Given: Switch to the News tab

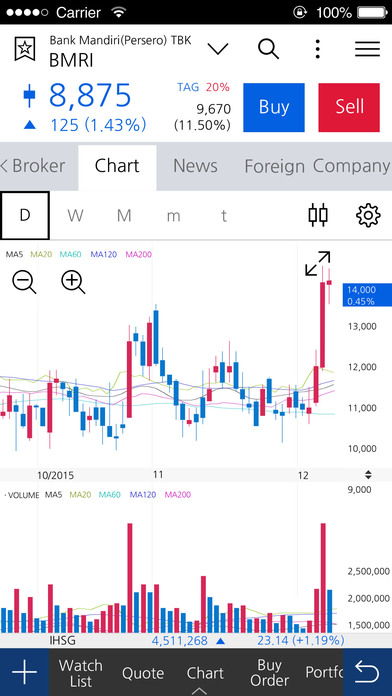Looking at the screenshot, I should click(x=195, y=166).
